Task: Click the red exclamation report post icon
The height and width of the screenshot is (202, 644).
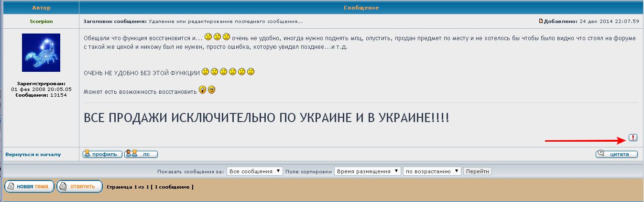Action: pyautogui.click(x=633, y=138)
